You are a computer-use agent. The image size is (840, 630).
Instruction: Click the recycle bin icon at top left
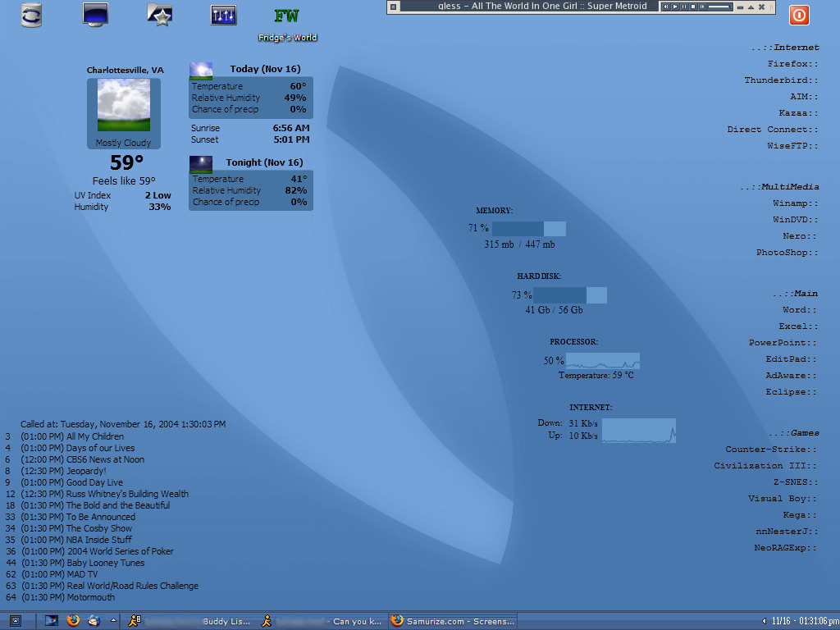click(31, 15)
